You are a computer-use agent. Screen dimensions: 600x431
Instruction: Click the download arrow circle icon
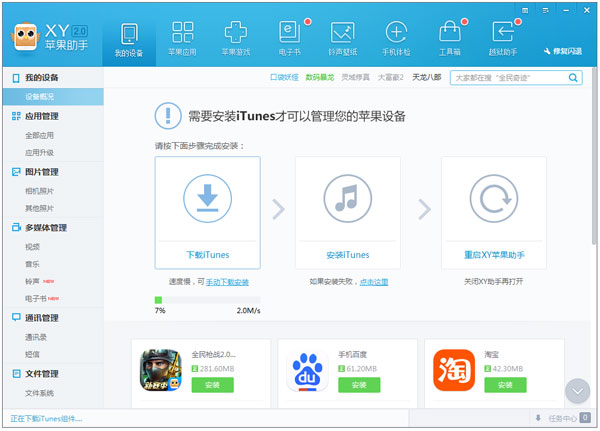pos(207,198)
